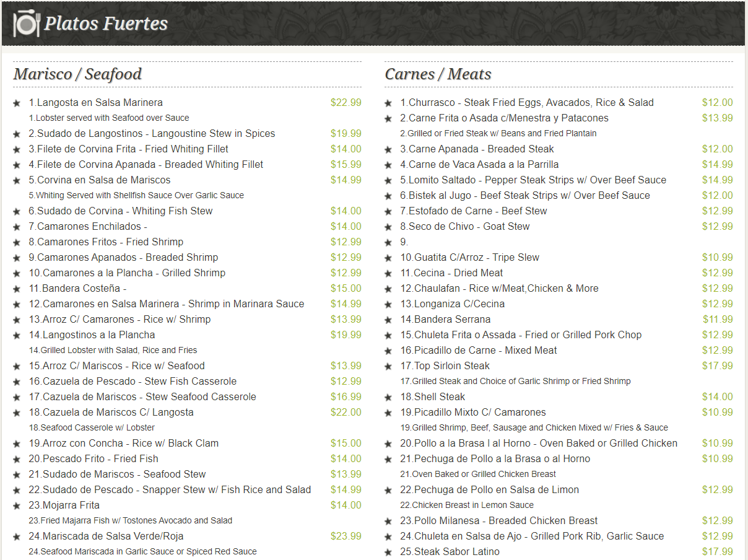This screenshot has width=748, height=560.
Task: Click Arroz con Concha black clam item
Action: tap(123, 443)
